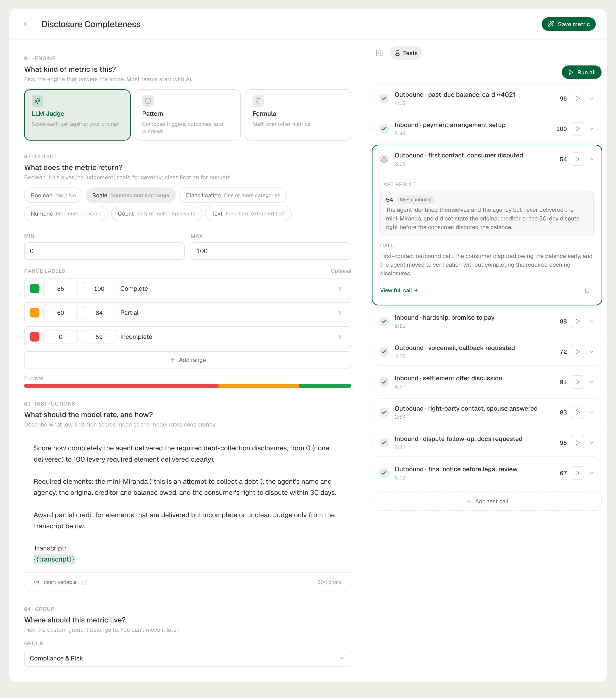Remove the Partial range label

(340, 313)
